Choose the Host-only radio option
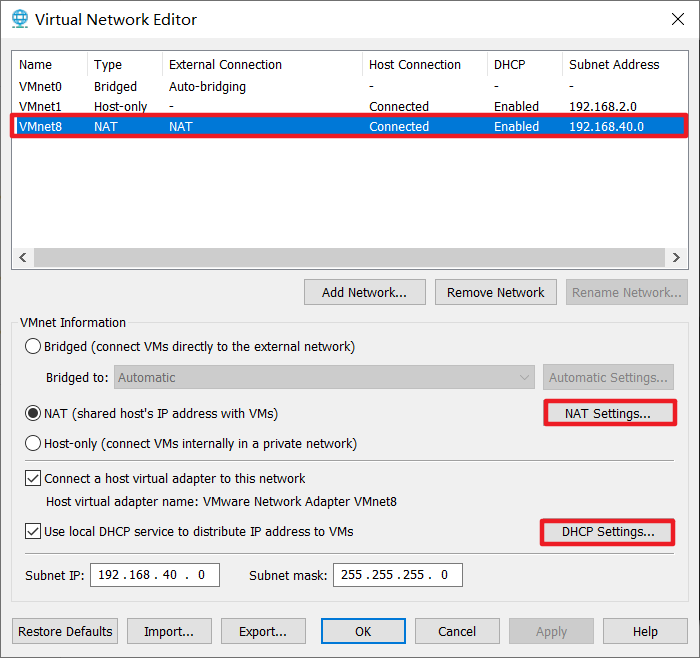 pyautogui.click(x=34, y=443)
